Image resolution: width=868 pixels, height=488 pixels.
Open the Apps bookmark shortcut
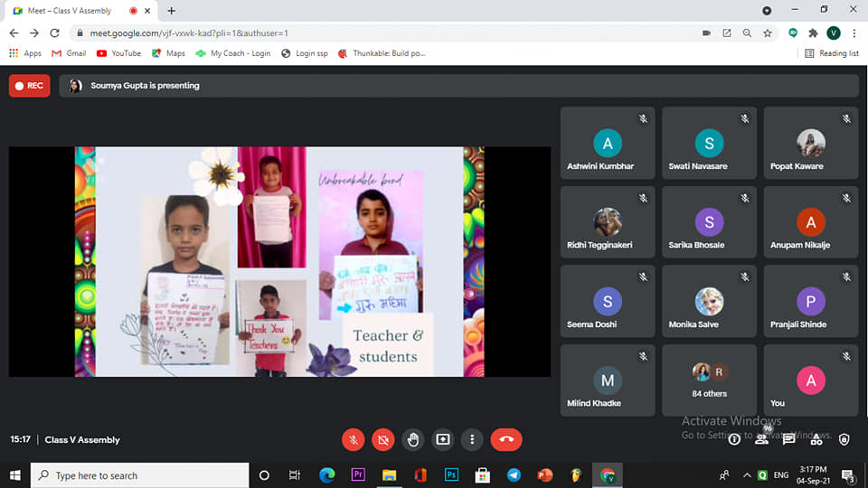(x=25, y=53)
